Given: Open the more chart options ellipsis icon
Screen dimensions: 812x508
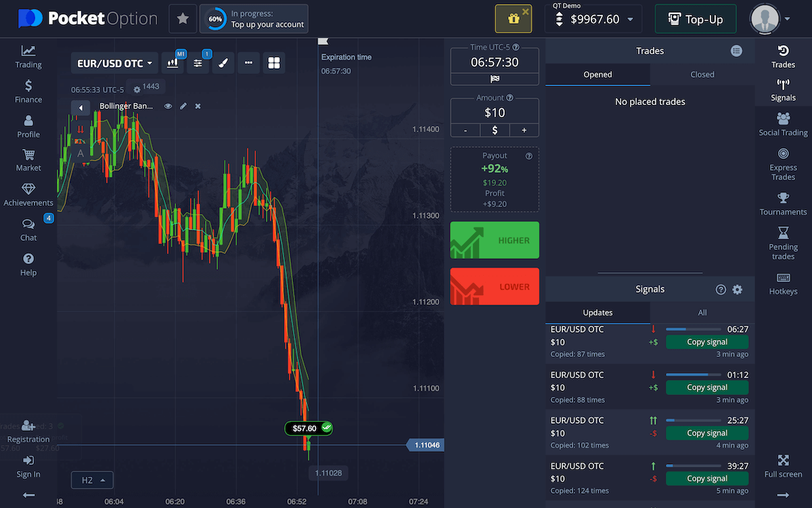Looking at the screenshot, I should (248, 62).
